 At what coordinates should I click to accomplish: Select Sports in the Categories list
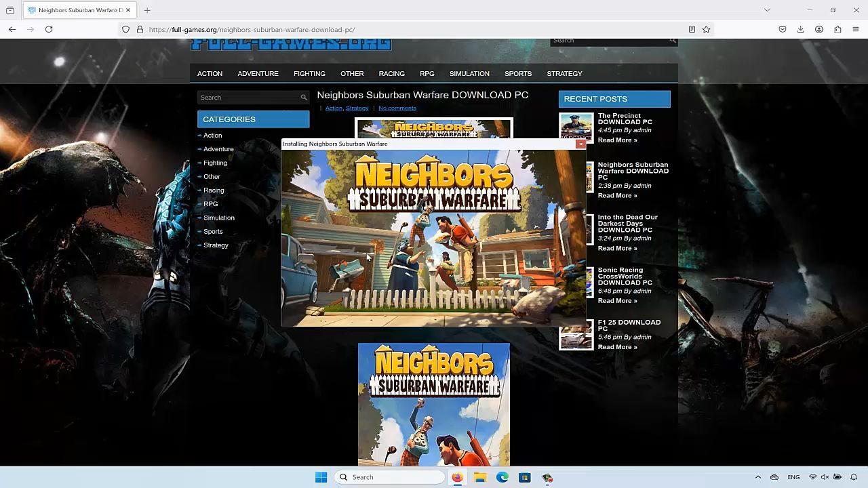(x=213, y=231)
